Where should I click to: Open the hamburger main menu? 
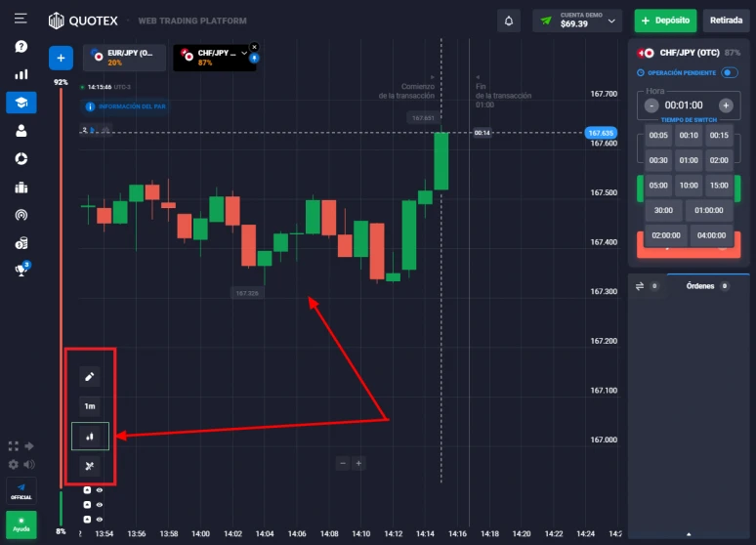[x=21, y=19]
